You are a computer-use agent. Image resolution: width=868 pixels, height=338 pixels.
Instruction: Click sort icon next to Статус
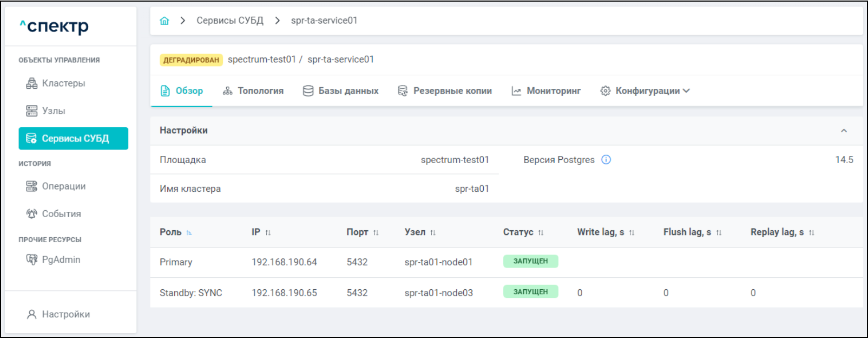click(541, 233)
